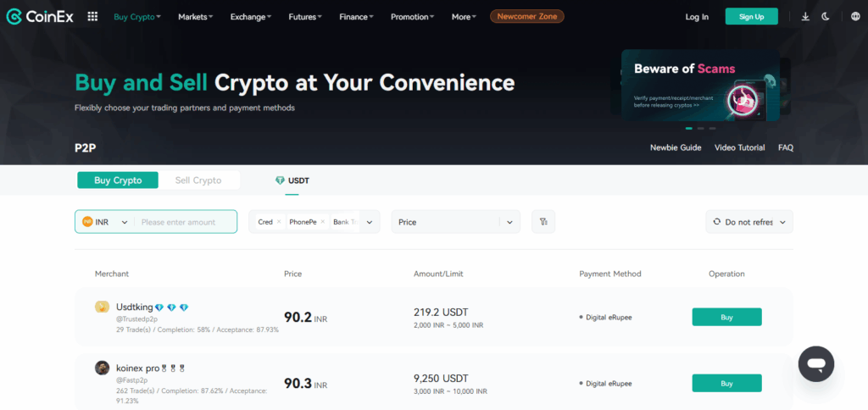This screenshot has height=410, width=868.
Task: Open the apps grid icon
Action: 92,17
